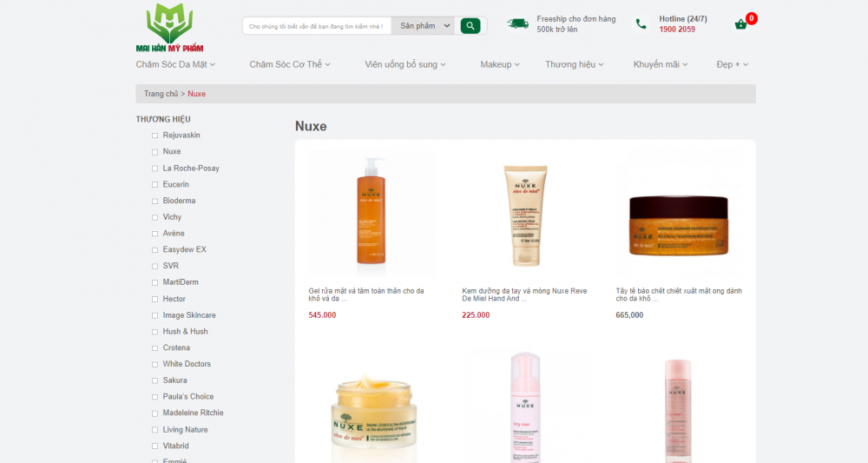Image resolution: width=868 pixels, height=463 pixels.
Task: Click the Mai Hân Mỹ Phẩm logo
Action: point(169,28)
